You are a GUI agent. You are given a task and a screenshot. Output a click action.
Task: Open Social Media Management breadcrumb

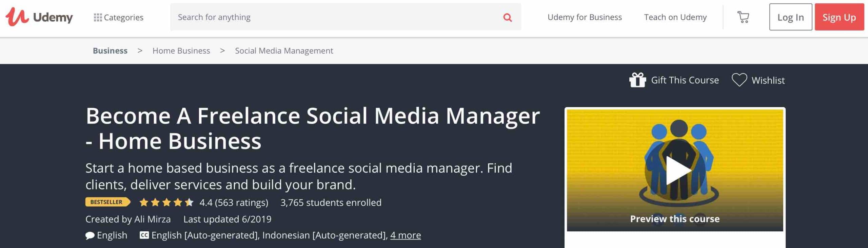[284, 51]
